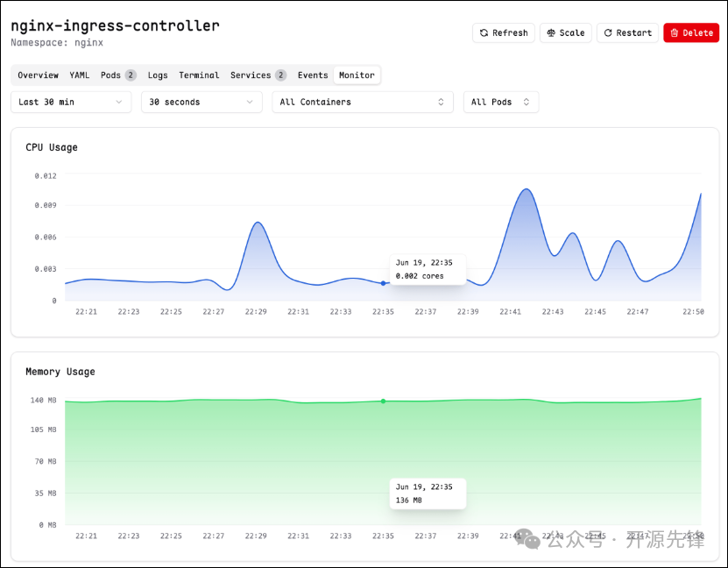
Task: Click the trash can icon on Delete
Action: pos(675,33)
